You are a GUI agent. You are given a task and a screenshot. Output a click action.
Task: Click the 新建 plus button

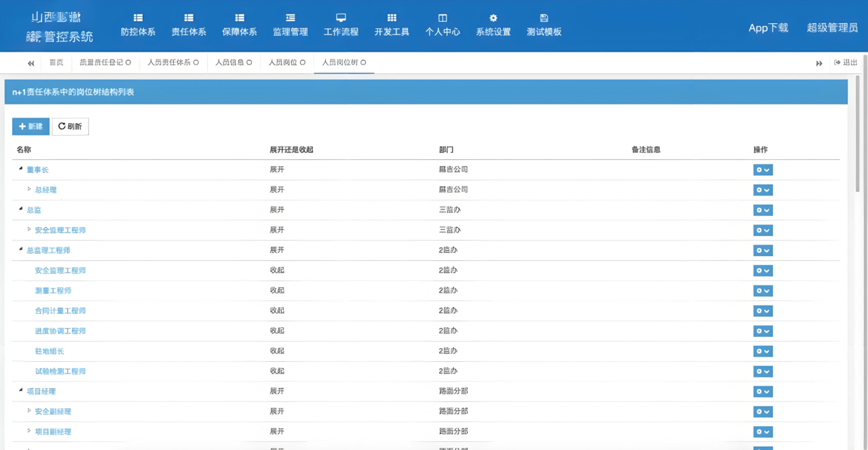31,126
